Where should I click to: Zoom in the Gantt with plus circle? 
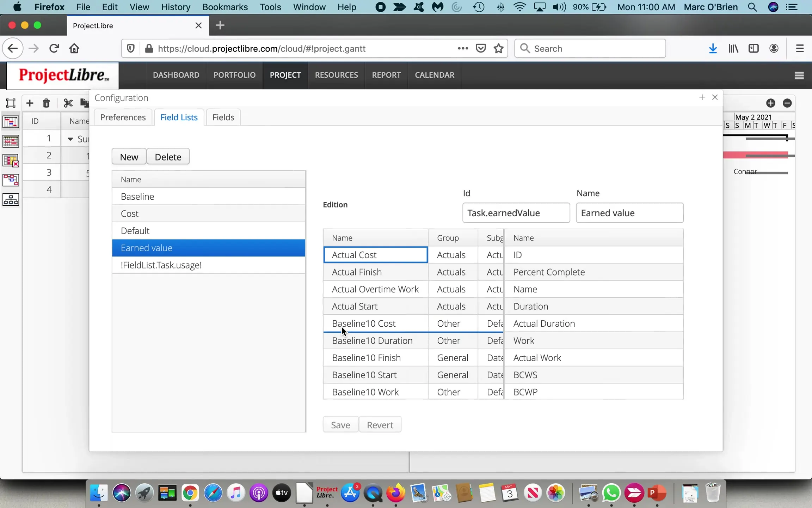point(770,103)
